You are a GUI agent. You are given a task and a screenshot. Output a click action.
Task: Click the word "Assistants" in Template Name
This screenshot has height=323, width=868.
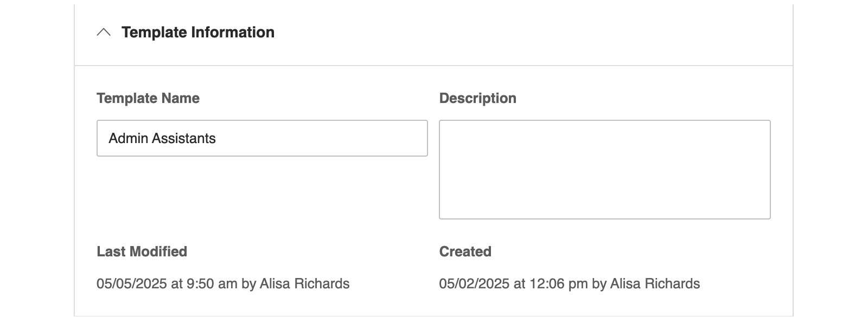(x=184, y=138)
